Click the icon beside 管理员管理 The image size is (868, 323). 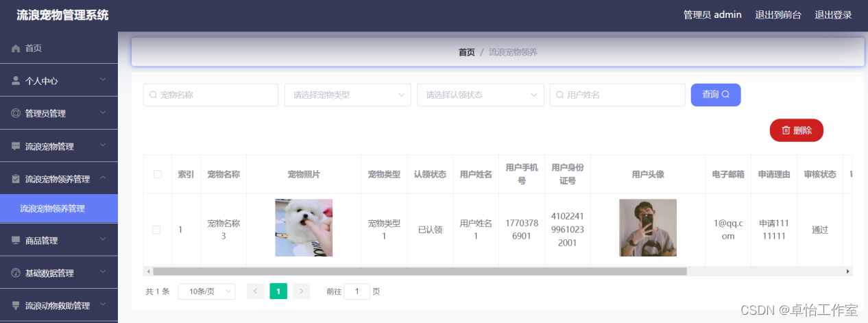click(x=16, y=113)
